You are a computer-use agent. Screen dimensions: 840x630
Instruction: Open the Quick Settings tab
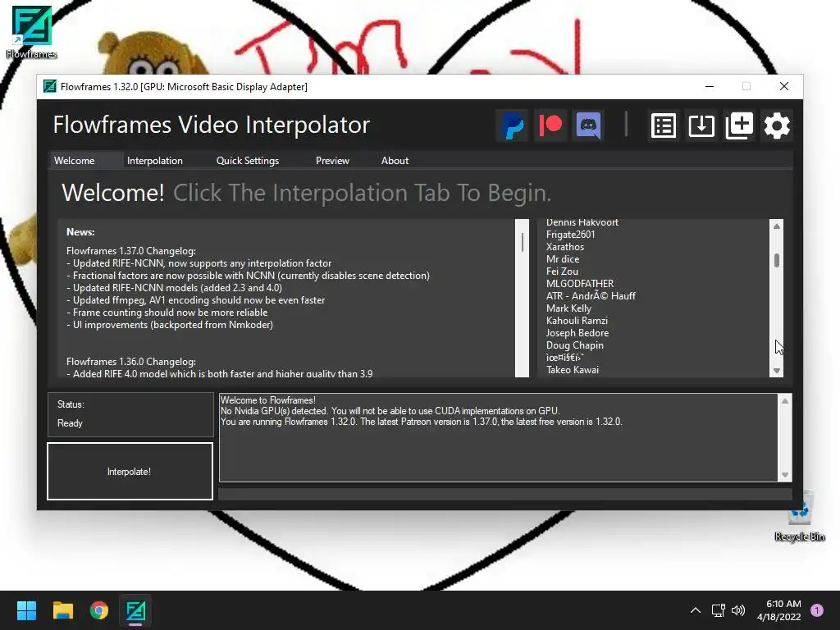pos(248,161)
